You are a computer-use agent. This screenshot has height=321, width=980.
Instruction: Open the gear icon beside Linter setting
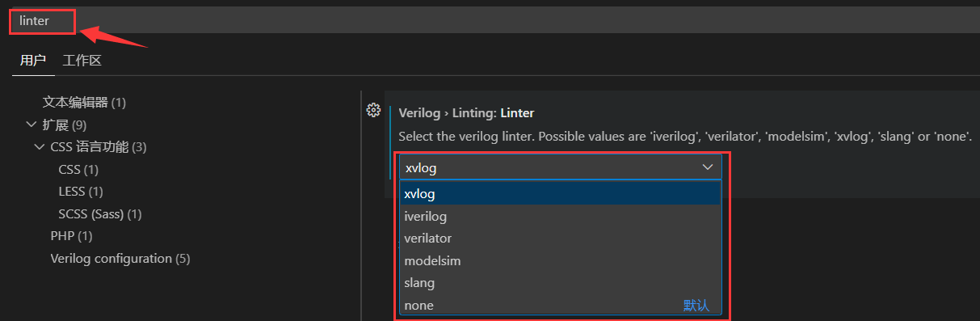pyautogui.click(x=373, y=110)
